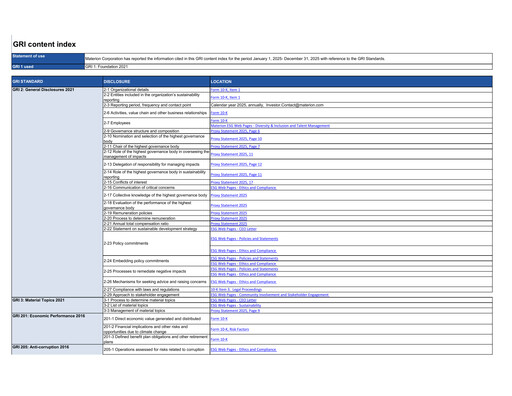
Task: Click the 'GRI STANDARD' column header
Action: point(57,82)
